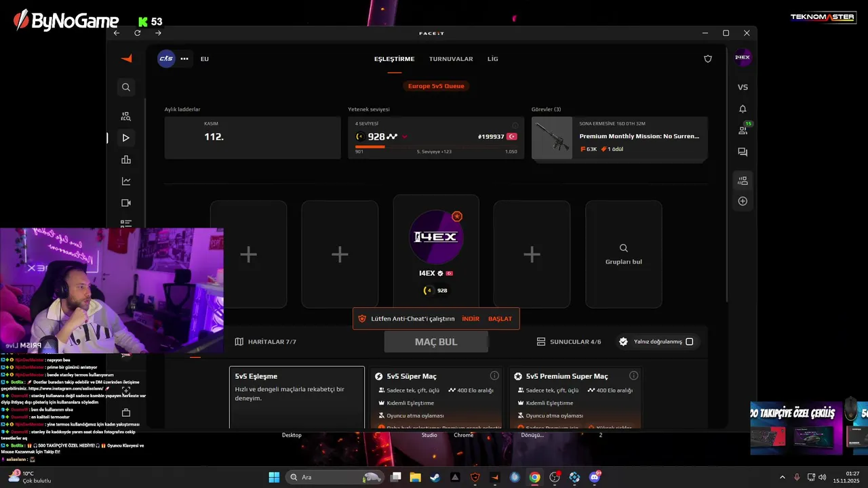
Task: Add a player in first empty party slot
Action: [x=248, y=254]
